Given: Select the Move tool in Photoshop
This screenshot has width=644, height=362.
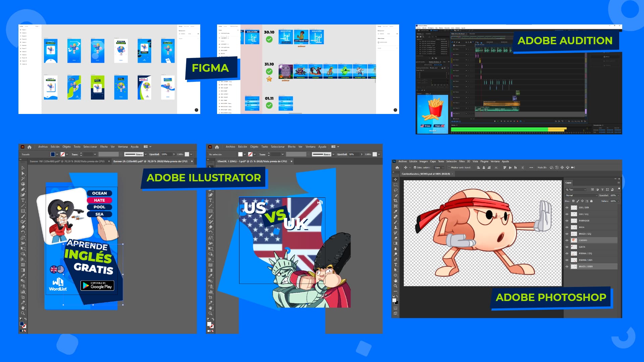Looking at the screenshot, I should [x=395, y=179].
